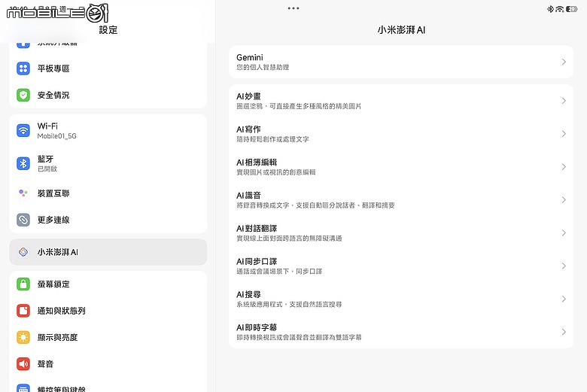The width and height of the screenshot is (587, 392).
Task: Tap the red speaker 聲音 icon
Action: [23, 364]
